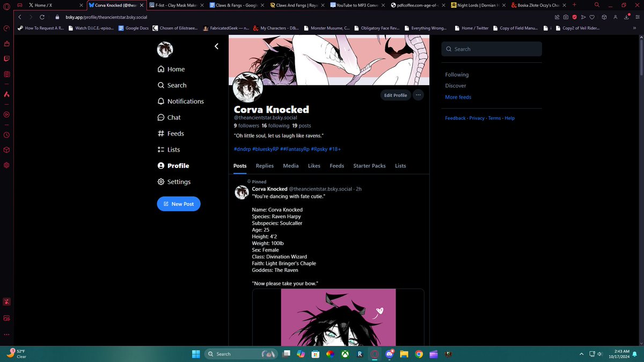Click the profile banner image
The width and height of the screenshot is (644, 362).
click(329, 60)
